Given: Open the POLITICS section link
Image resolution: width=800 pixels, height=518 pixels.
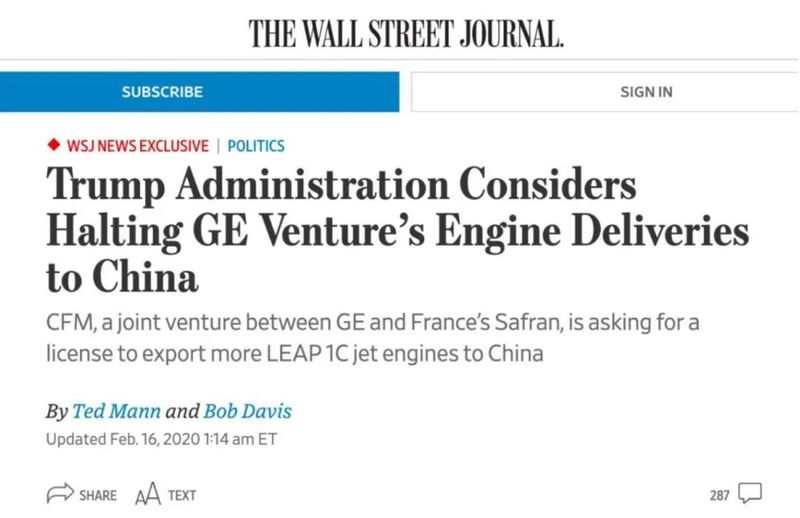Looking at the screenshot, I should pyautogui.click(x=256, y=146).
